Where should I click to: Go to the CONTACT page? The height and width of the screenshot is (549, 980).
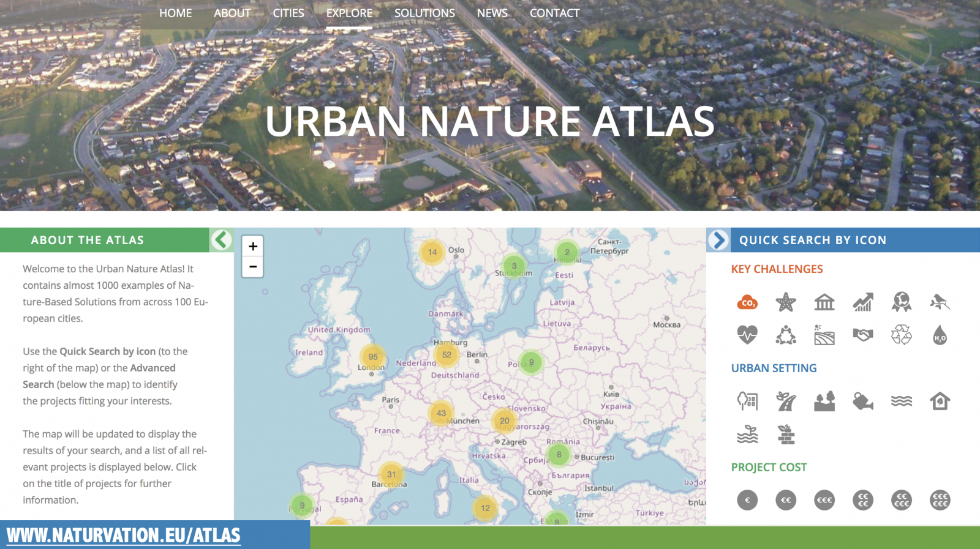point(554,13)
